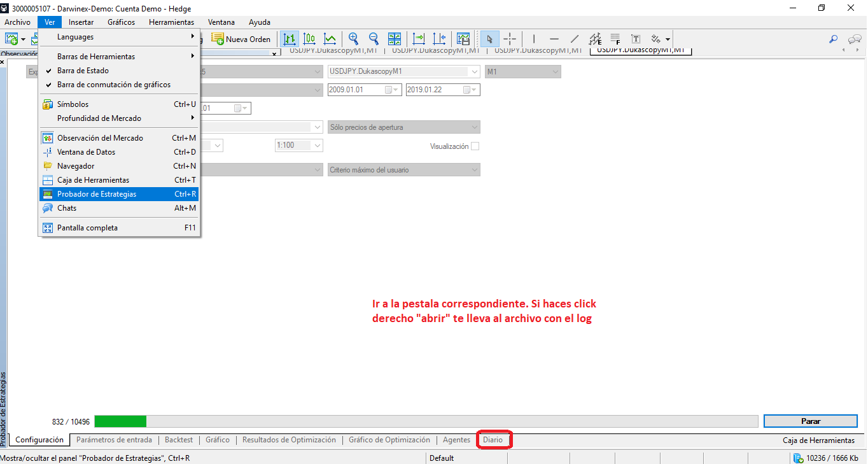Select the cursor arrow tool

[489, 39]
